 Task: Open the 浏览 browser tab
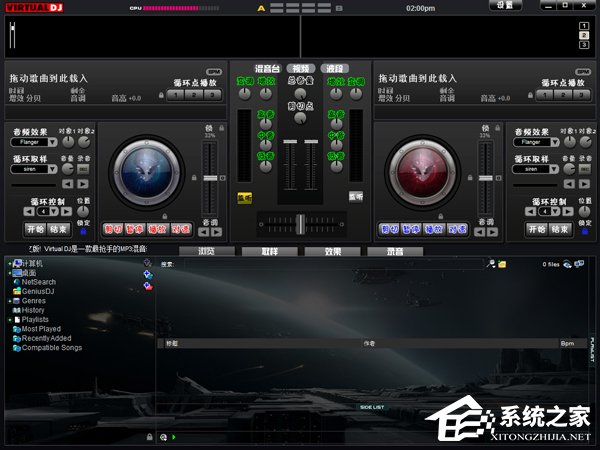(x=207, y=251)
